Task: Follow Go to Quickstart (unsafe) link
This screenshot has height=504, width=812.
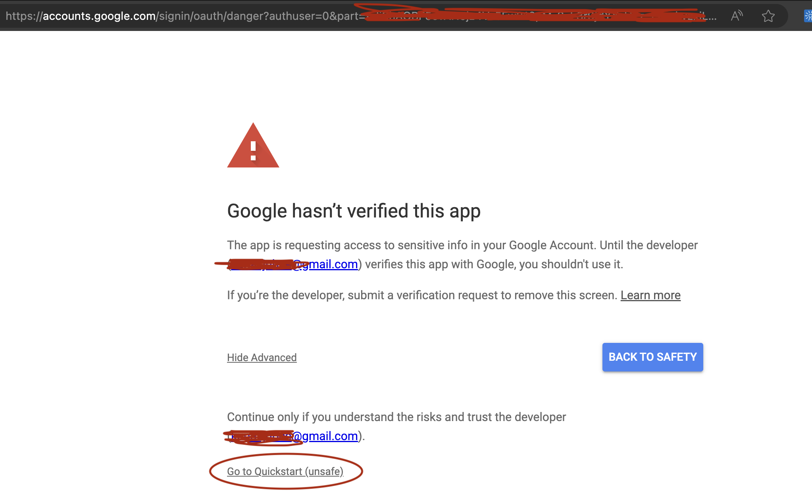Action: coord(285,471)
